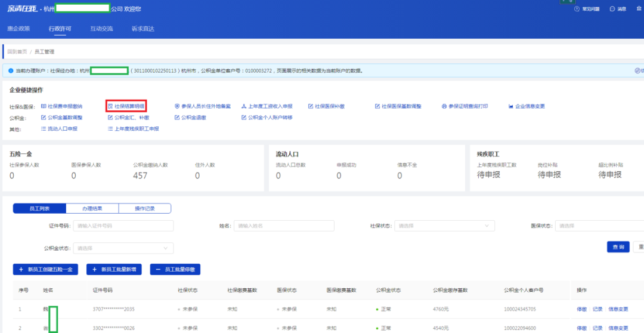
Task: Open 流动人口申报 shortcut
Action: tap(62, 129)
